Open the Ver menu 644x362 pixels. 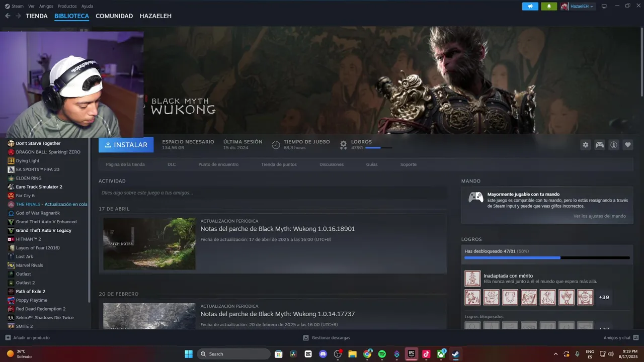pyautogui.click(x=31, y=6)
